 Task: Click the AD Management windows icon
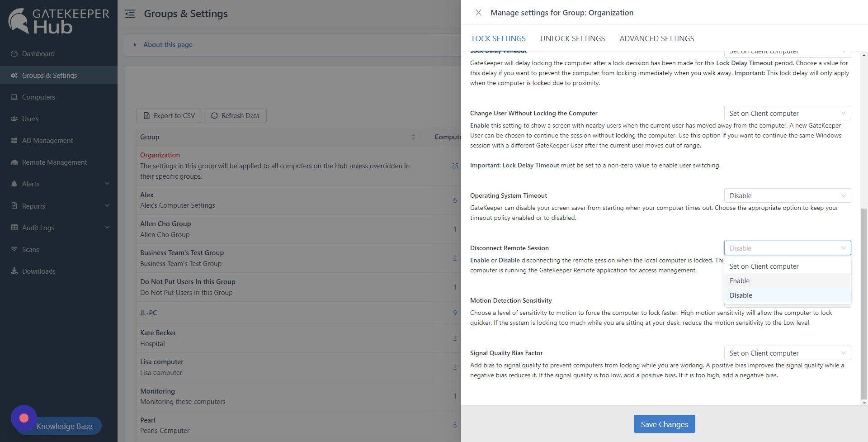click(14, 140)
